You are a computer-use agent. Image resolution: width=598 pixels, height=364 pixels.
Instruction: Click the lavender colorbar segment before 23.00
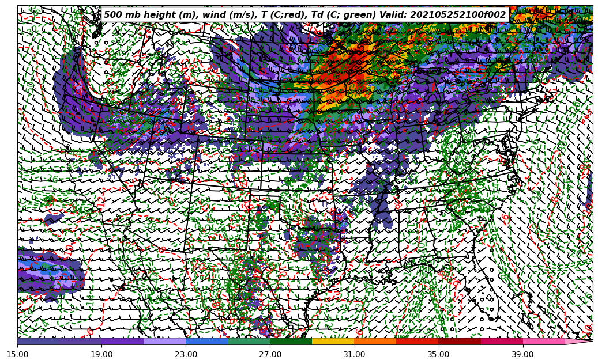pos(164,342)
